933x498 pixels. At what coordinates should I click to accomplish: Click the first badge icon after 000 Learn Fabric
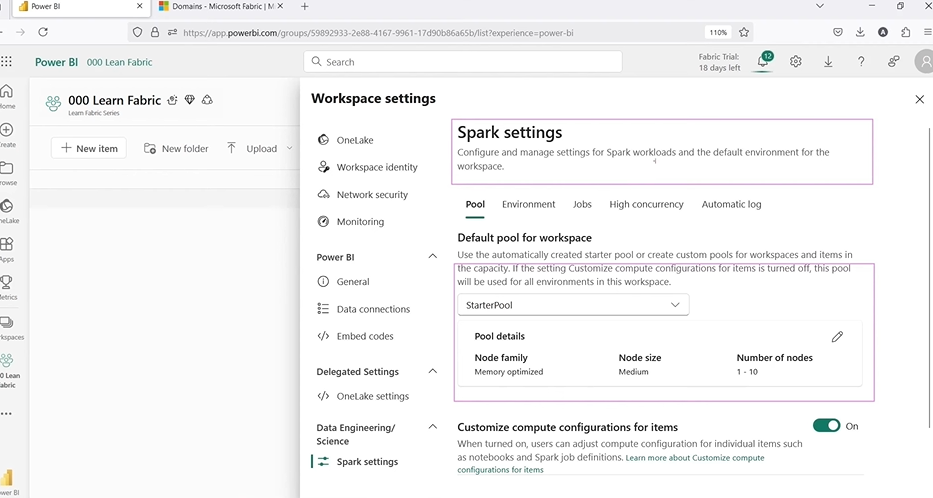[x=173, y=100]
